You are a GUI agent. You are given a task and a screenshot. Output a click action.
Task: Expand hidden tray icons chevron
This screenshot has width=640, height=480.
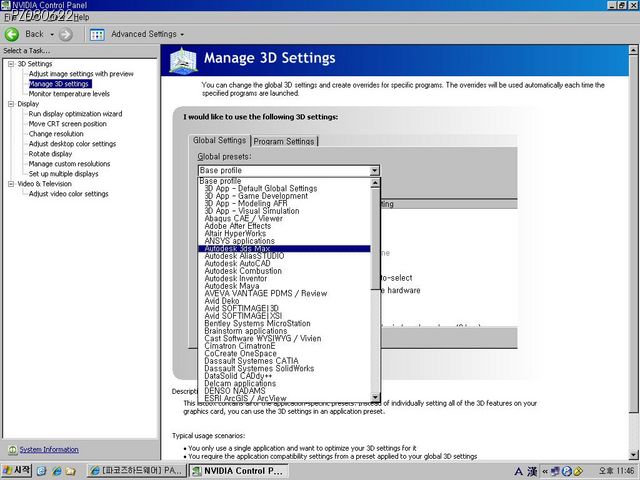coord(545,471)
